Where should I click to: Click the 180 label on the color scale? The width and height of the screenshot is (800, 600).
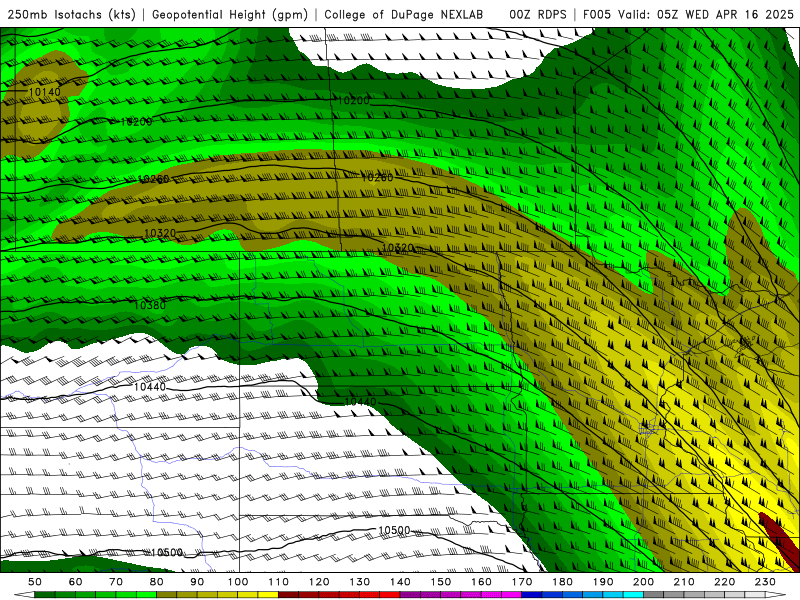coord(563,582)
